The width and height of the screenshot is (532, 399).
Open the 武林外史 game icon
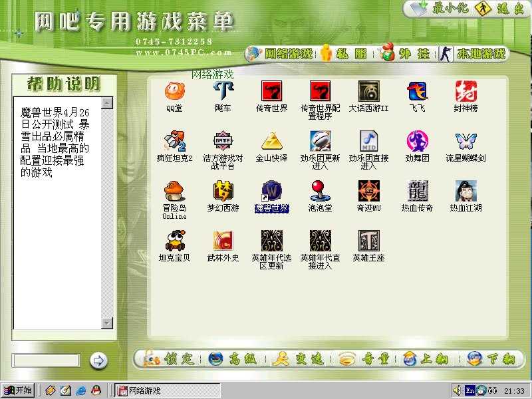(x=223, y=241)
